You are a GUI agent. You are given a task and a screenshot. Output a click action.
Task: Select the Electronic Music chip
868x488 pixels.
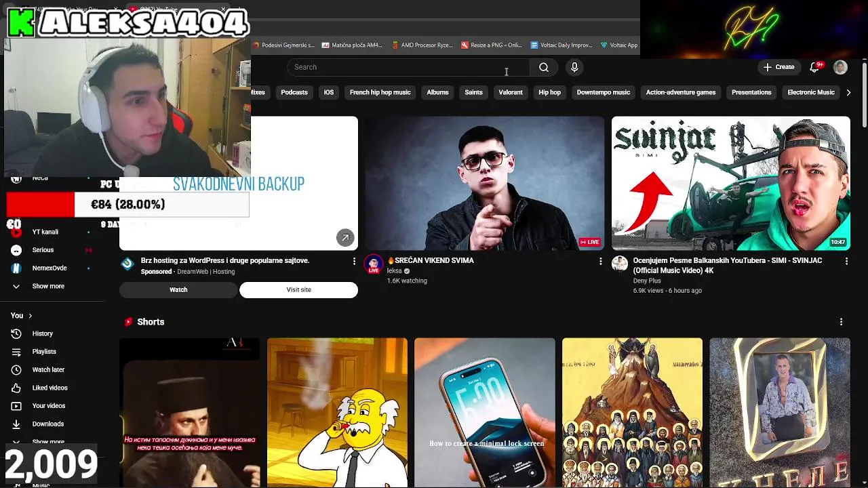(811, 92)
